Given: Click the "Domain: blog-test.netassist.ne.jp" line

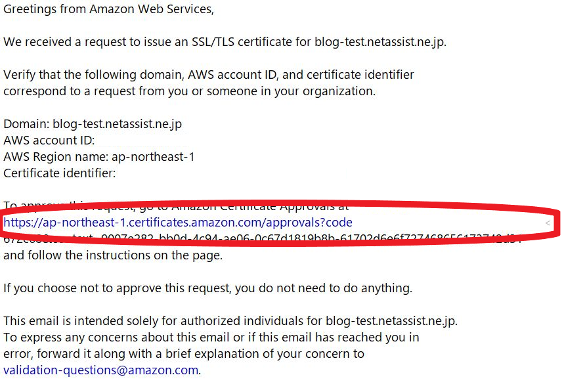Looking at the screenshot, I should coord(93,124).
